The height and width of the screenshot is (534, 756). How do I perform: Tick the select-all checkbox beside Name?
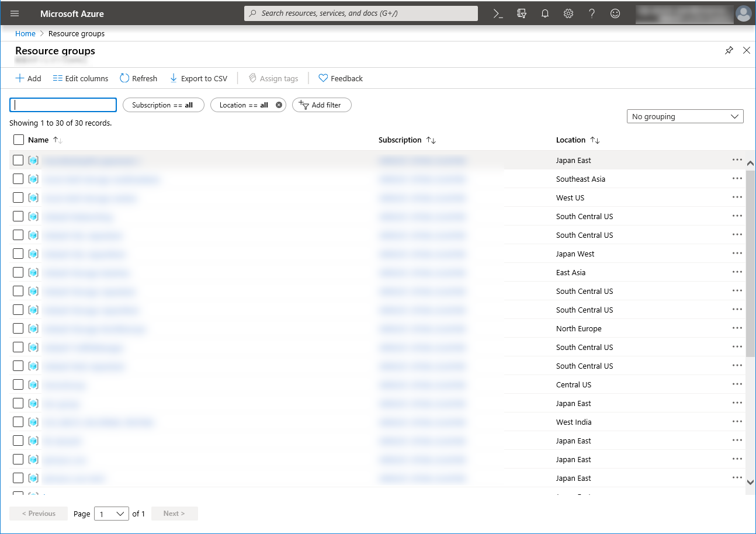19,140
